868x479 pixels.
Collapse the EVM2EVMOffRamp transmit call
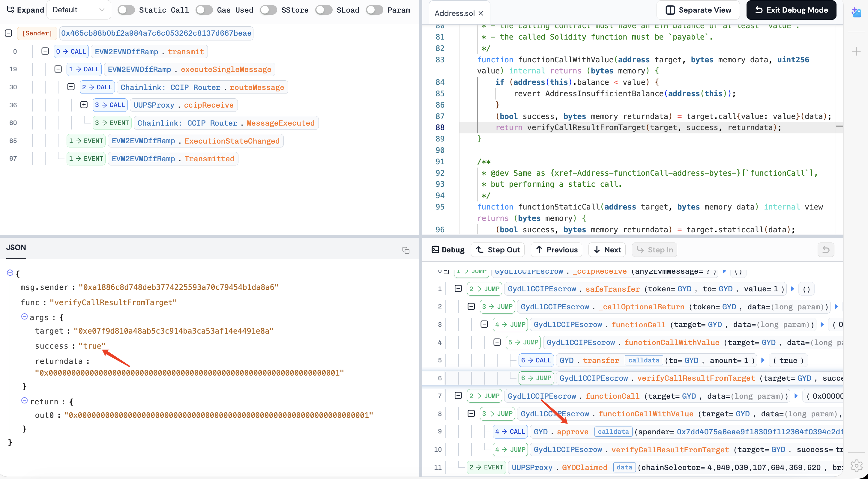point(45,51)
